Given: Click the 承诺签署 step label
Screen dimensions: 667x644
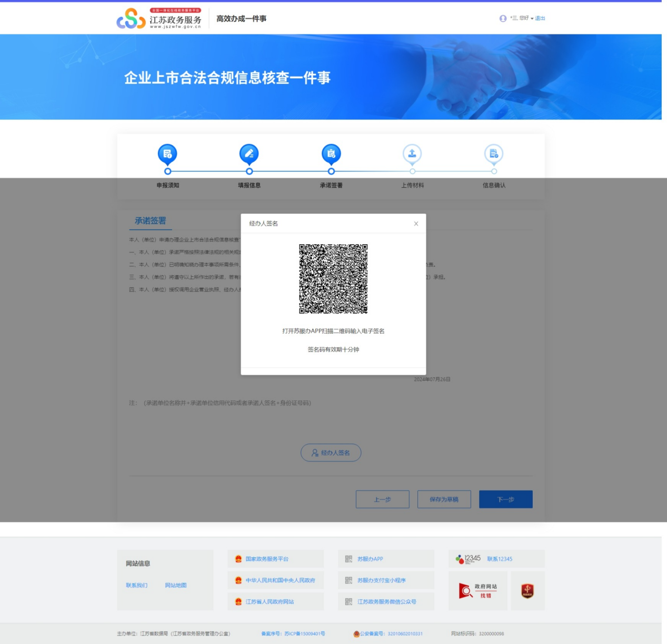Looking at the screenshot, I should (x=331, y=185).
